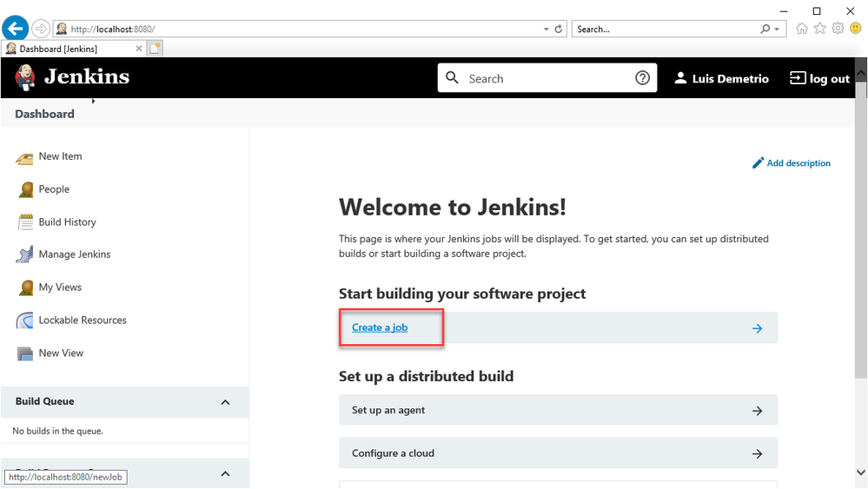868x489 pixels.
Task: Click the Manage Jenkins gear icon
Action: pyautogui.click(x=25, y=255)
